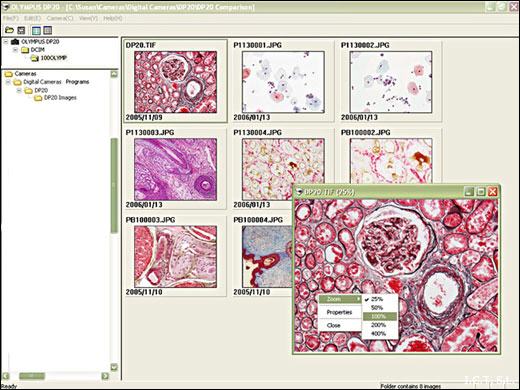520x390 pixels.
Task: Switch to the thumbnail-list view icon
Action: (x=48, y=30)
